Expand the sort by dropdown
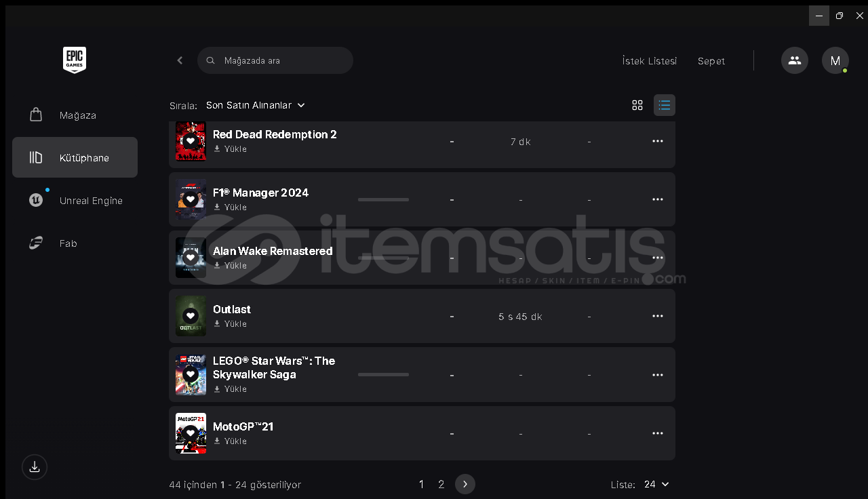 click(x=256, y=105)
